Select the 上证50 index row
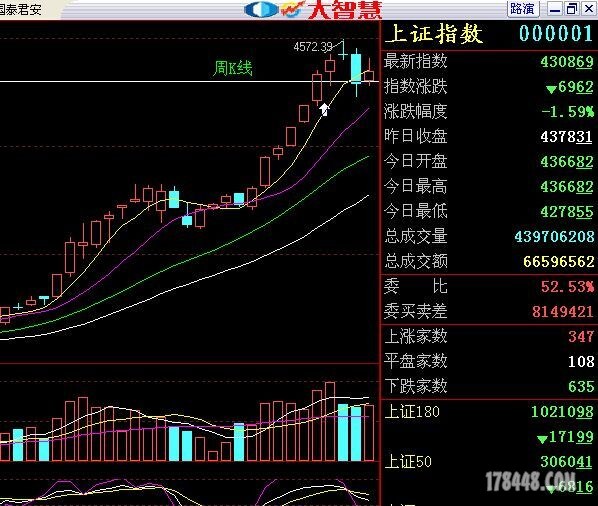 489,462
